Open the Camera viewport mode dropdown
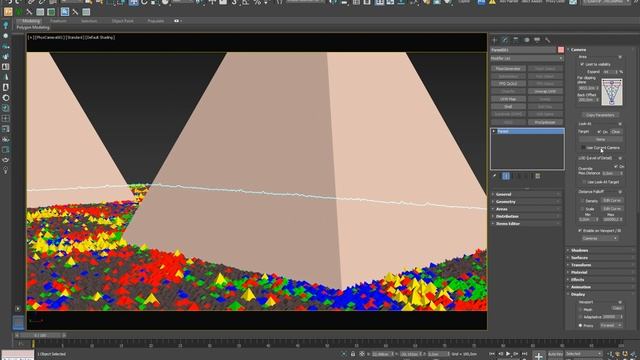This screenshot has height=360, width=640. click(599, 238)
